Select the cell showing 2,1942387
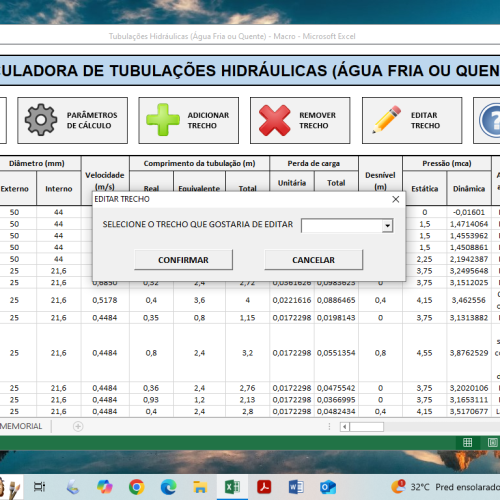The width and height of the screenshot is (500, 500). coord(469,259)
